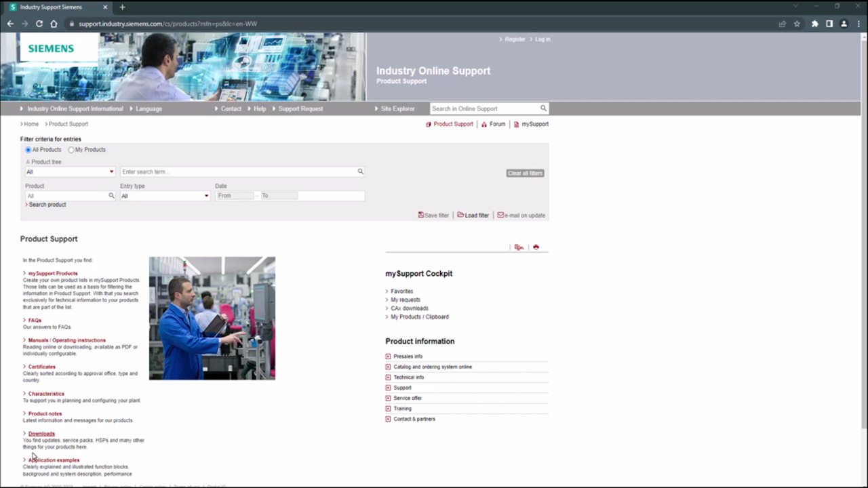
Task: Click the browser bookmark star icon
Action: (797, 23)
